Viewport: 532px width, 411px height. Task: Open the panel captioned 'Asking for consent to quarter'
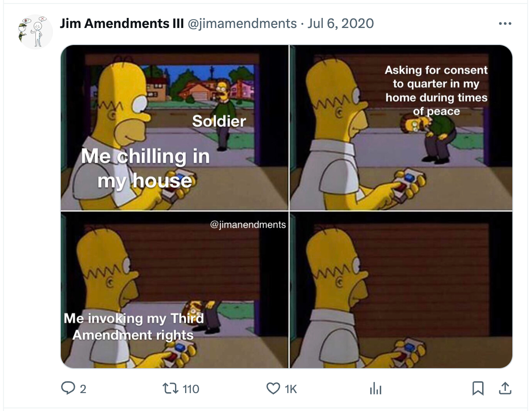click(401, 127)
